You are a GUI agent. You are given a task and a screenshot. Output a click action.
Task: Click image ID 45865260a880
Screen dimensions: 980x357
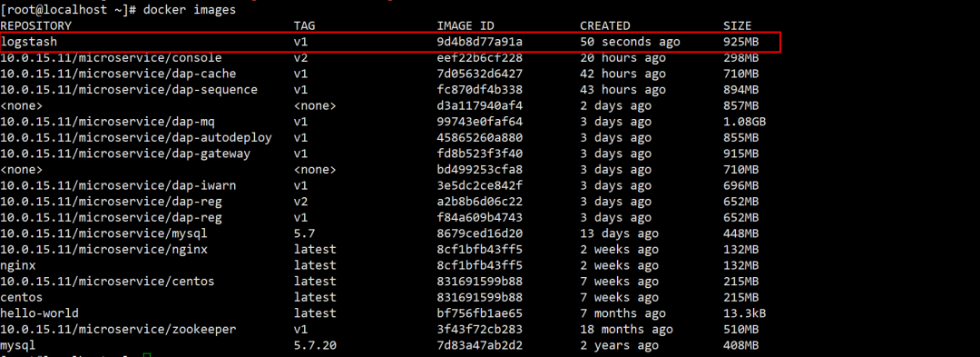479,137
